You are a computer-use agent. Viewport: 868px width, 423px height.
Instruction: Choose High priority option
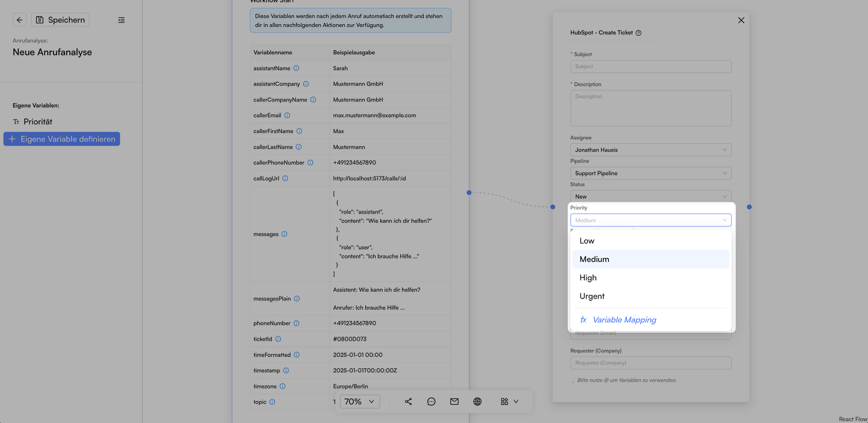tap(651, 277)
